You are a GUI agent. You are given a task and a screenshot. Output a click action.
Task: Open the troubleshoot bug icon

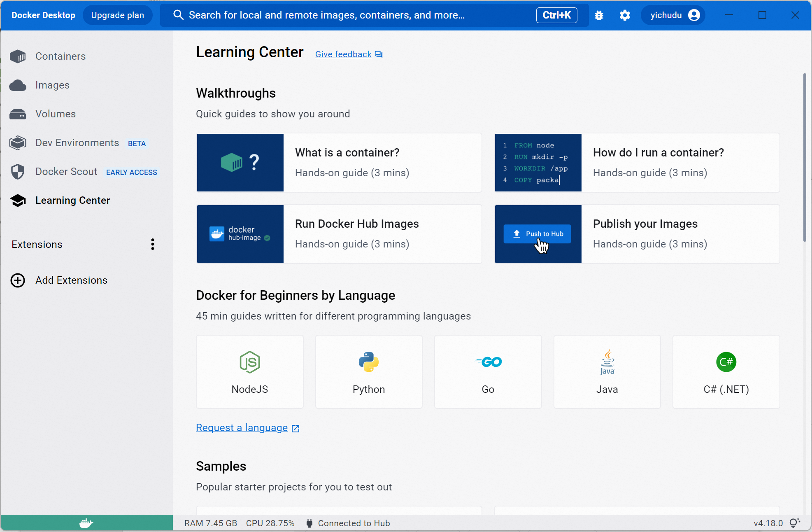pos(599,15)
